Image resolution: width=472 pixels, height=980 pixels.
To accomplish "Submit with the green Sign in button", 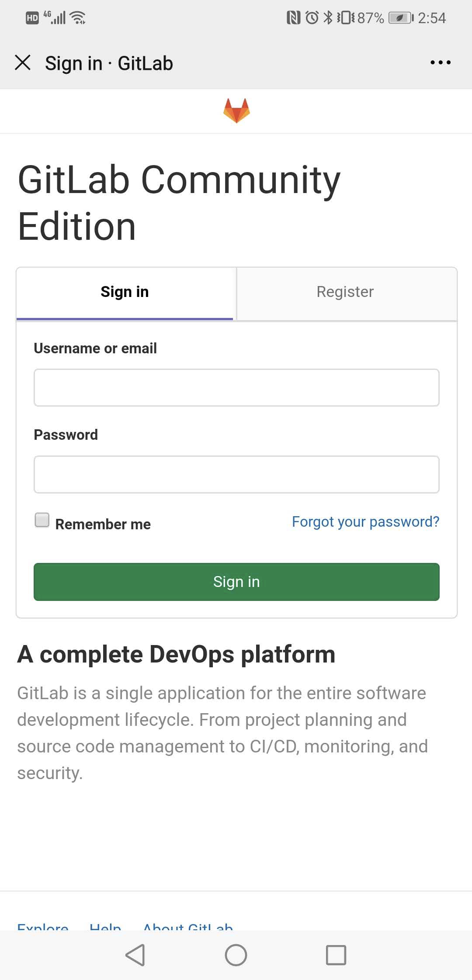I will tap(236, 582).
